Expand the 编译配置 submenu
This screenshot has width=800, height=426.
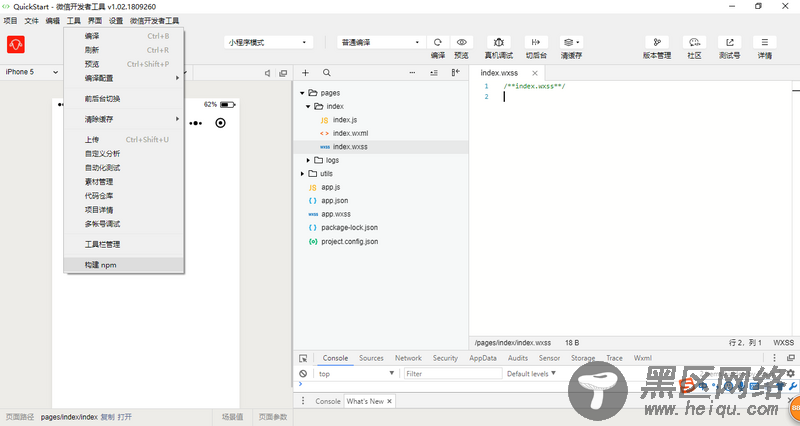coord(124,78)
